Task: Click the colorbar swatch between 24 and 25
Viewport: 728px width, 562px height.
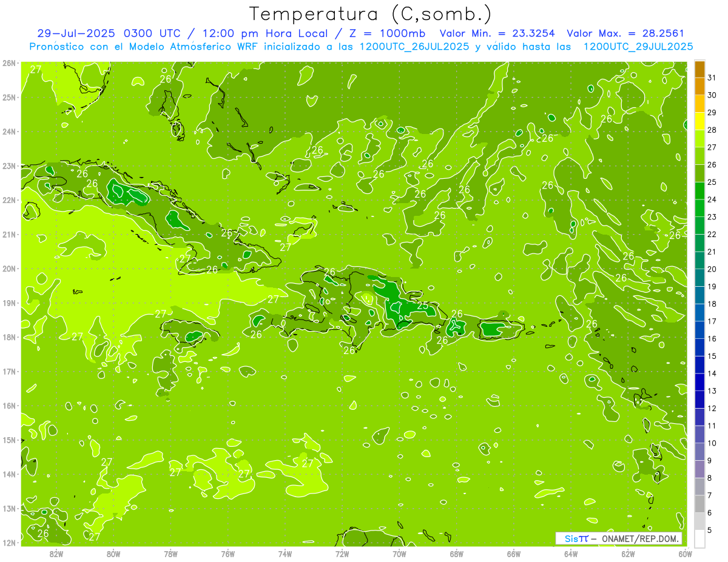Action: (699, 191)
